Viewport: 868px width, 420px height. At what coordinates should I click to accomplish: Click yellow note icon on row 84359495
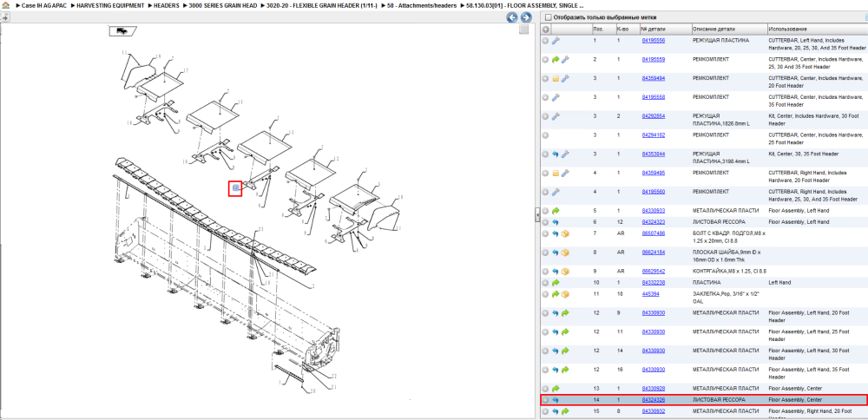556,174
